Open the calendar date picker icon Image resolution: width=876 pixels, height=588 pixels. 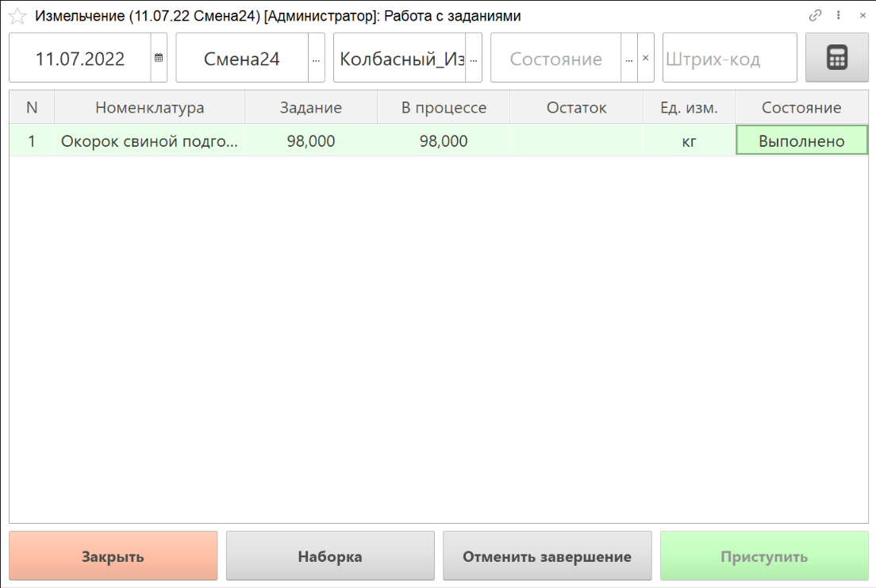[159, 58]
